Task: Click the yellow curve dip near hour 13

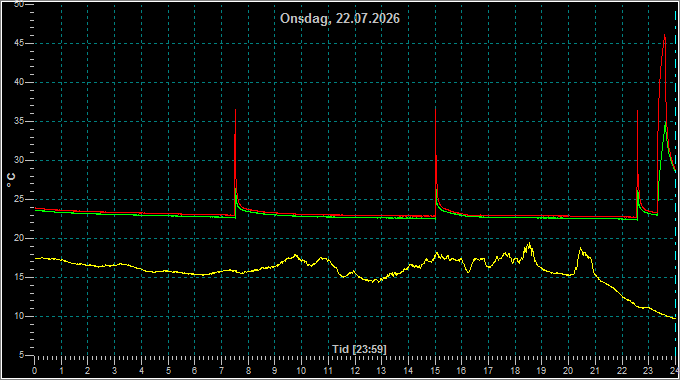Action: 376,281
